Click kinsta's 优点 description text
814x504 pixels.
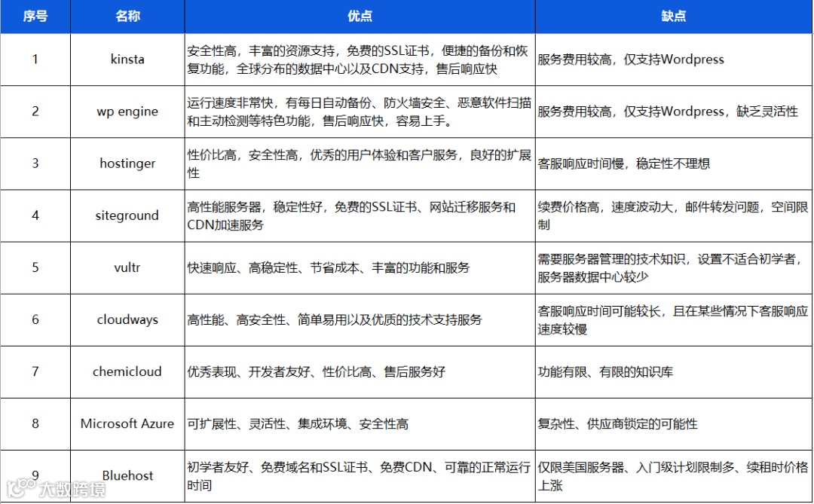[x=360, y=59]
